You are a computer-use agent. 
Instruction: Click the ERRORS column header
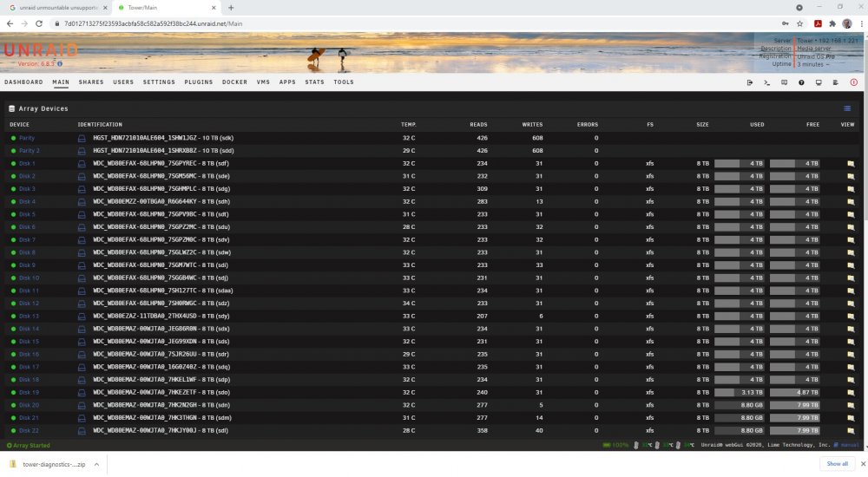[588, 125]
